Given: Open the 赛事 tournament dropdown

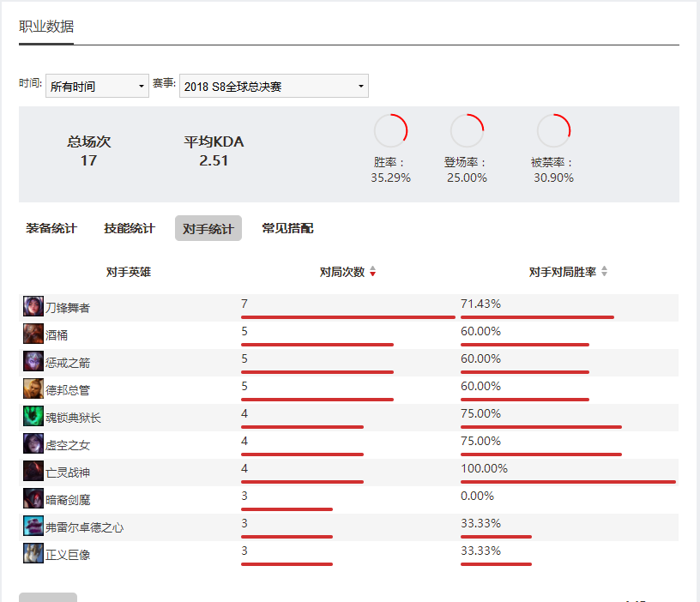Looking at the screenshot, I should 273,86.
